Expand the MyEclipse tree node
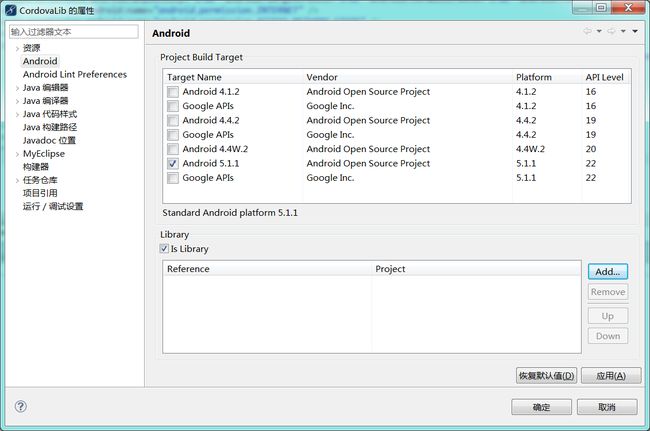 tap(17, 154)
